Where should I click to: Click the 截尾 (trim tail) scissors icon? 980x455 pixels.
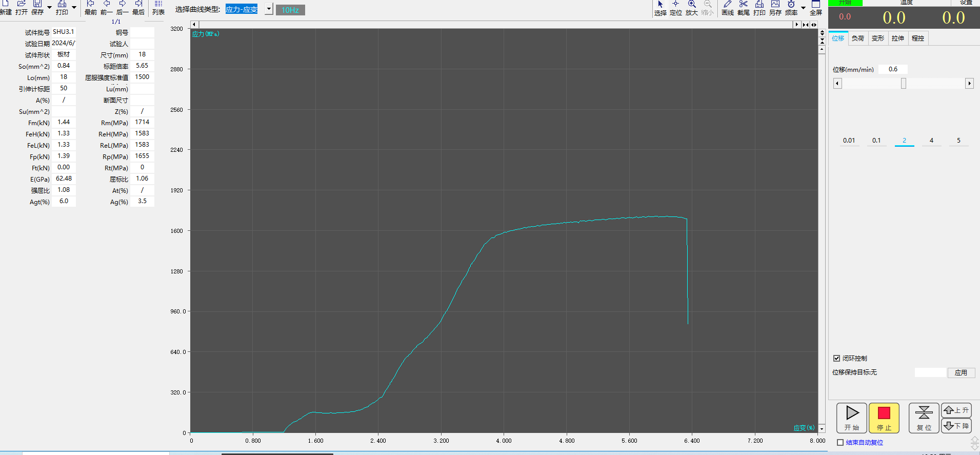(x=744, y=7)
